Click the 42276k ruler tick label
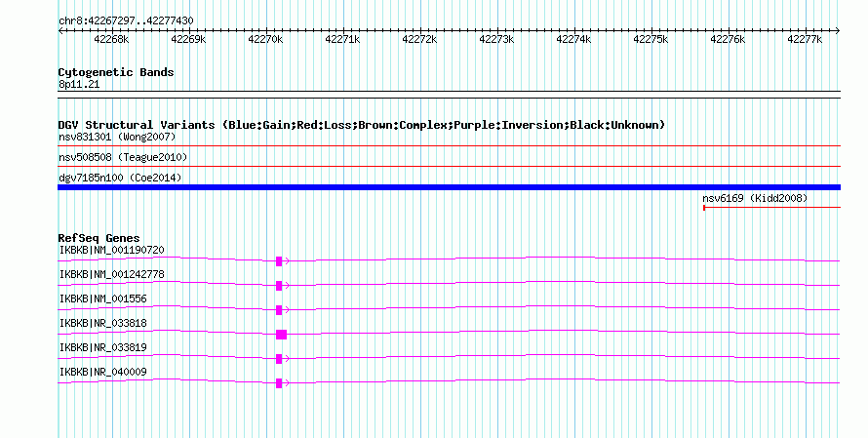 point(728,39)
